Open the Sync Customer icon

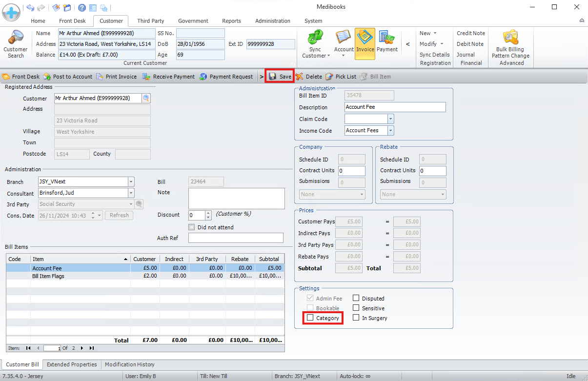point(315,38)
